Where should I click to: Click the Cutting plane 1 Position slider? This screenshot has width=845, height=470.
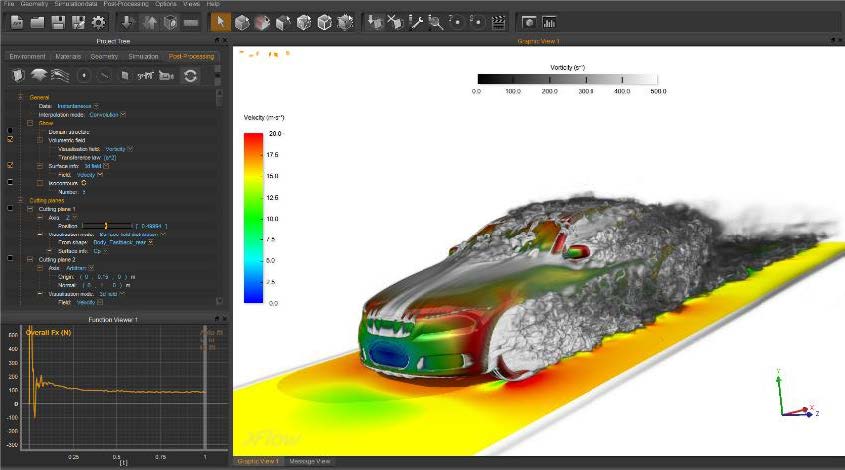click(108, 226)
